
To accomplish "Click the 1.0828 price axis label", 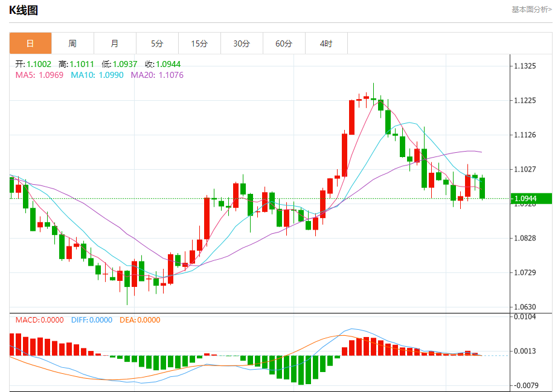I will click(x=525, y=238).
